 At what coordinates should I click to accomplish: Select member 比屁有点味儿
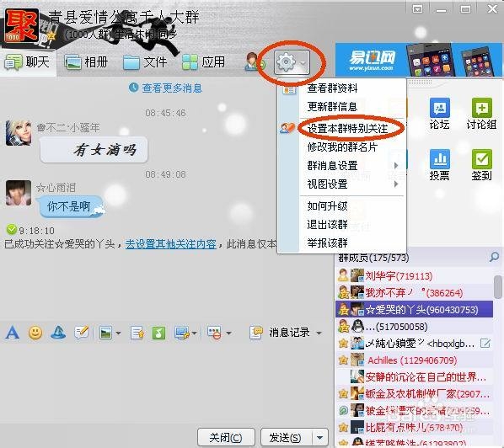point(415,428)
